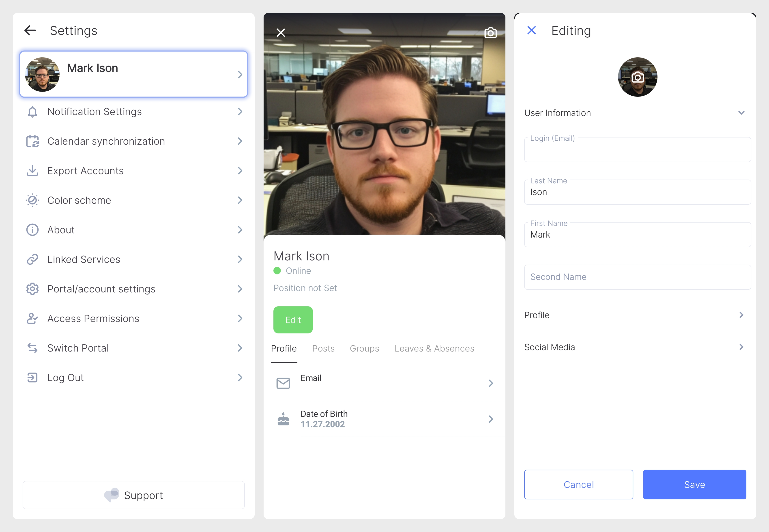Click Mark Ison avatar thumbnail in Settings
The height and width of the screenshot is (532, 769).
42,74
